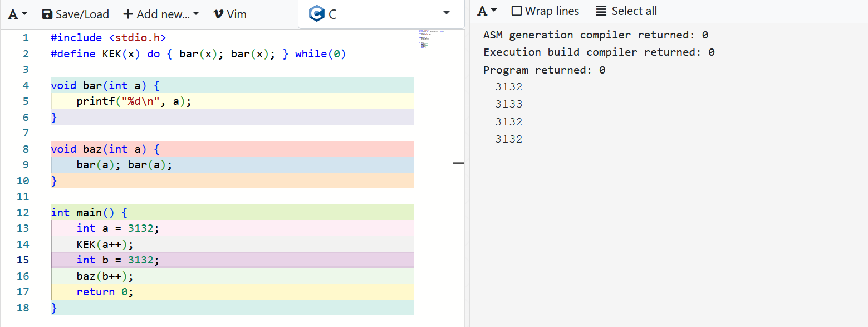Click ASM generation compiler returned text
The height and width of the screenshot is (327, 868).
click(x=596, y=35)
